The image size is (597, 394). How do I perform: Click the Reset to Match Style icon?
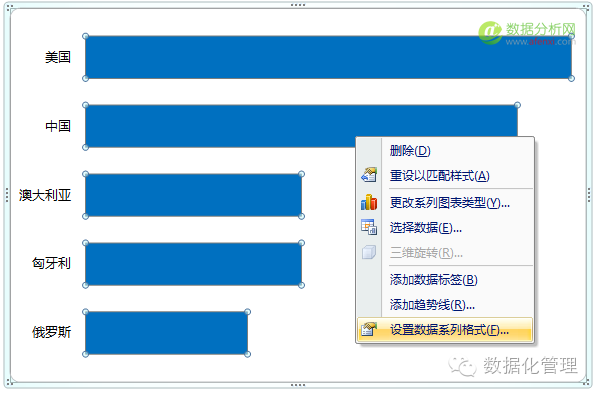click(x=369, y=175)
